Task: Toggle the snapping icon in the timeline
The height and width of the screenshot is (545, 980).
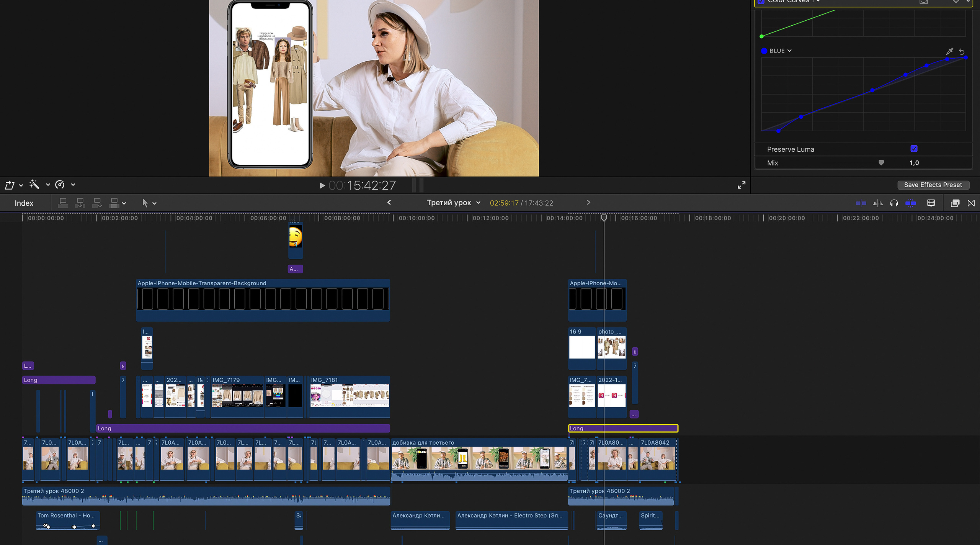Action: 911,203
